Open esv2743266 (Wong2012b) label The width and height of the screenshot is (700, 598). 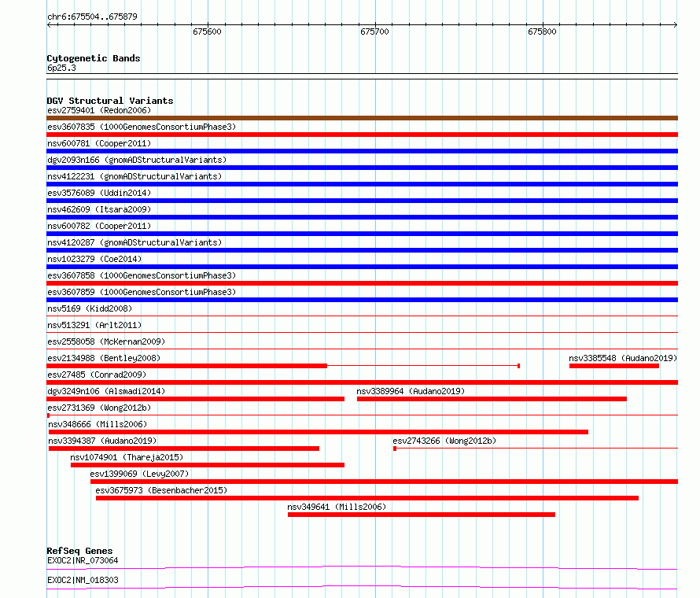(x=444, y=441)
